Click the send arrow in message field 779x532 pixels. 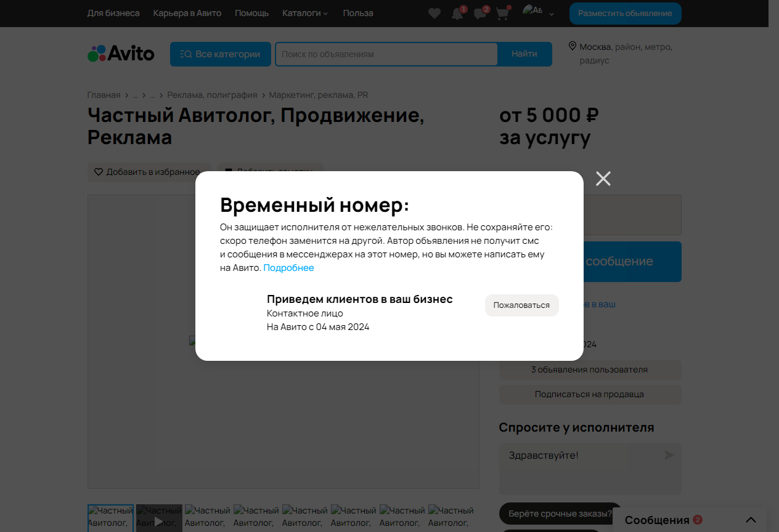pos(669,455)
